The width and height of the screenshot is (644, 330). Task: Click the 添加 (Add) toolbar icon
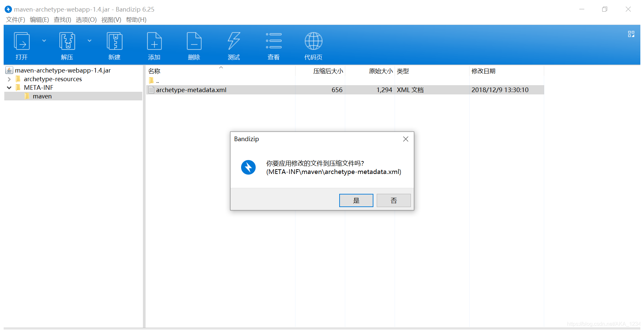[x=154, y=41]
